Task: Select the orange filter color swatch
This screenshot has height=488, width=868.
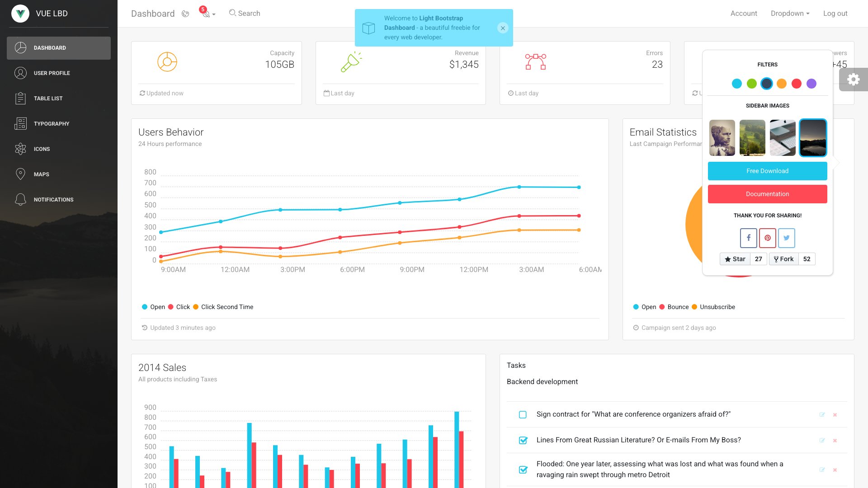Action: [x=782, y=84]
